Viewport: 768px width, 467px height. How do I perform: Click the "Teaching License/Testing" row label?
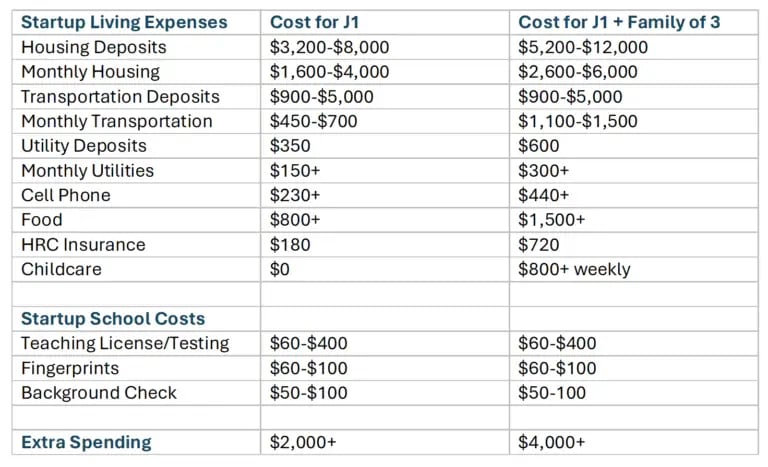coord(125,344)
